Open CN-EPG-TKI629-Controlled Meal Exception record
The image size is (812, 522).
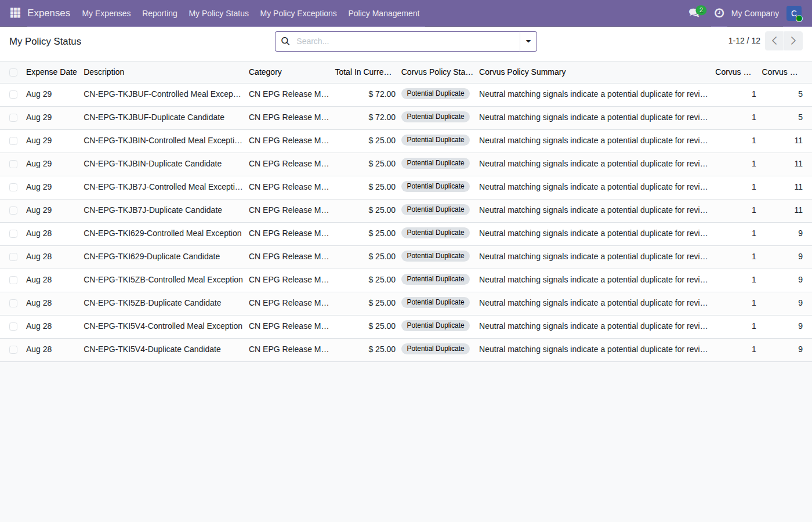pyautogui.click(x=162, y=233)
